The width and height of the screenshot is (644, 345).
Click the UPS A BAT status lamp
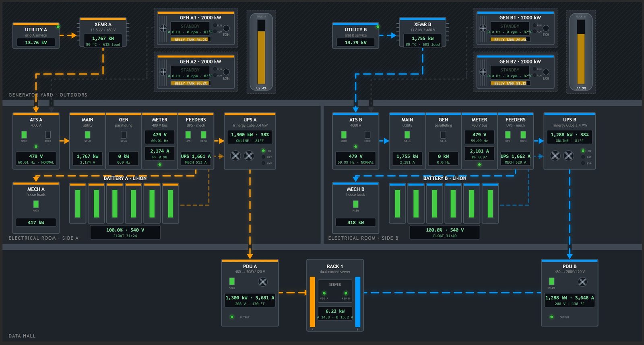pos(263,157)
